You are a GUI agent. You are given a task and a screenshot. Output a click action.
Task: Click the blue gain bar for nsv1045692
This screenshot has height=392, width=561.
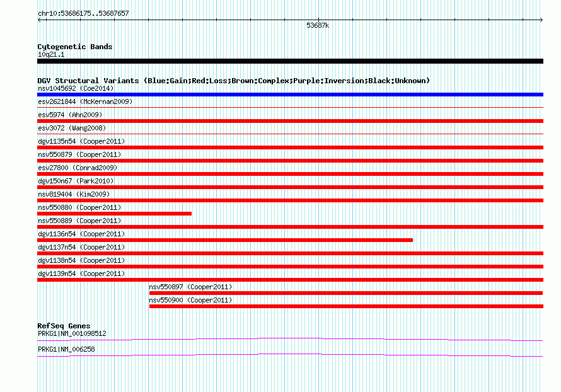(x=290, y=95)
